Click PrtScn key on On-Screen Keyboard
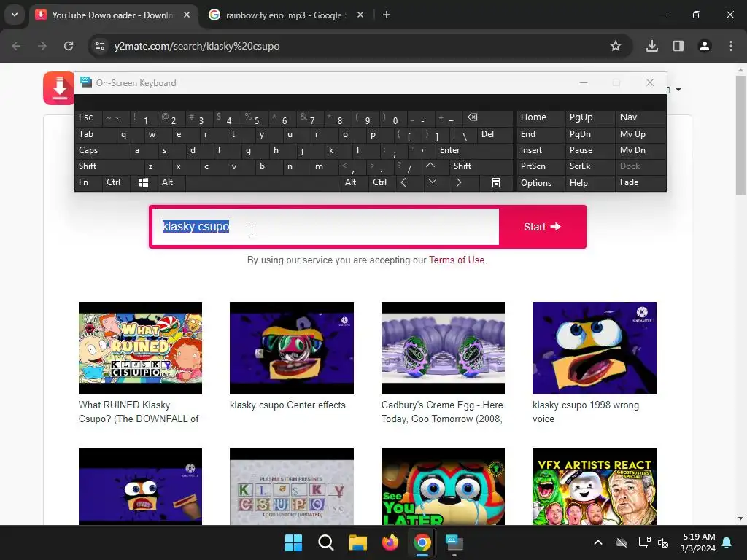 (x=541, y=166)
